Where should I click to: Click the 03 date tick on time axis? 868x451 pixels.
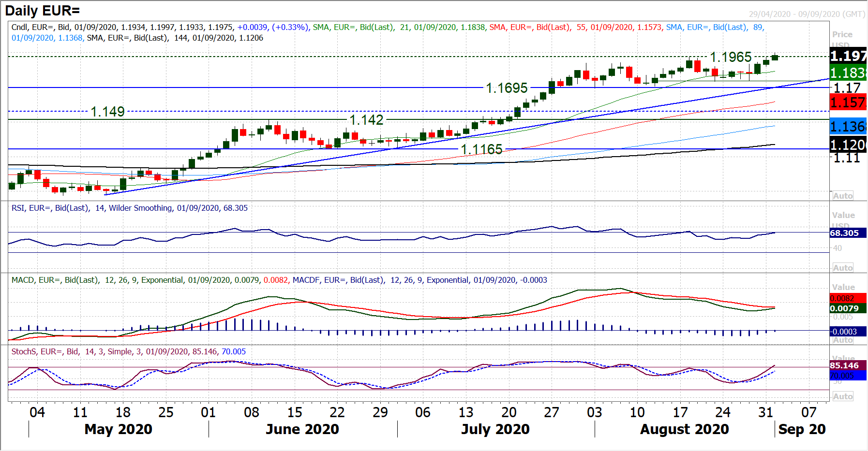point(595,412)
